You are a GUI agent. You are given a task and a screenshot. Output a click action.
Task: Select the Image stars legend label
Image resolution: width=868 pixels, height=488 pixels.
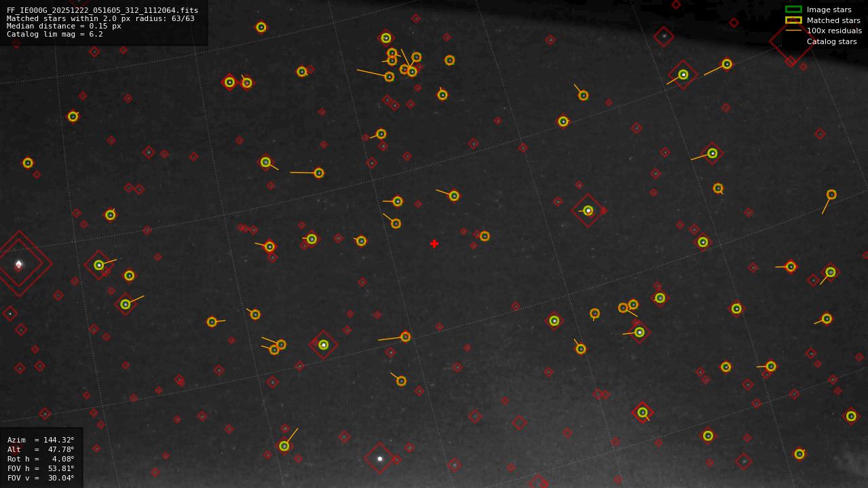tap(829, 10)
